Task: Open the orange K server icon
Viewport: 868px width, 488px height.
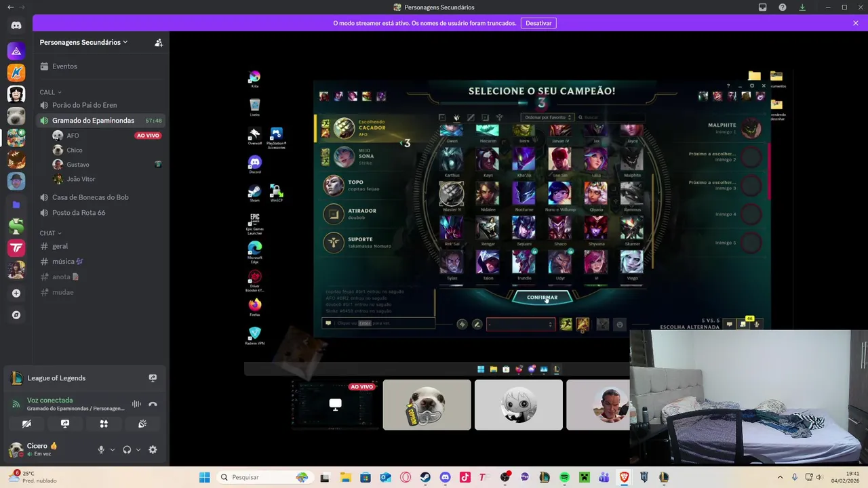Action: (16, 72)
